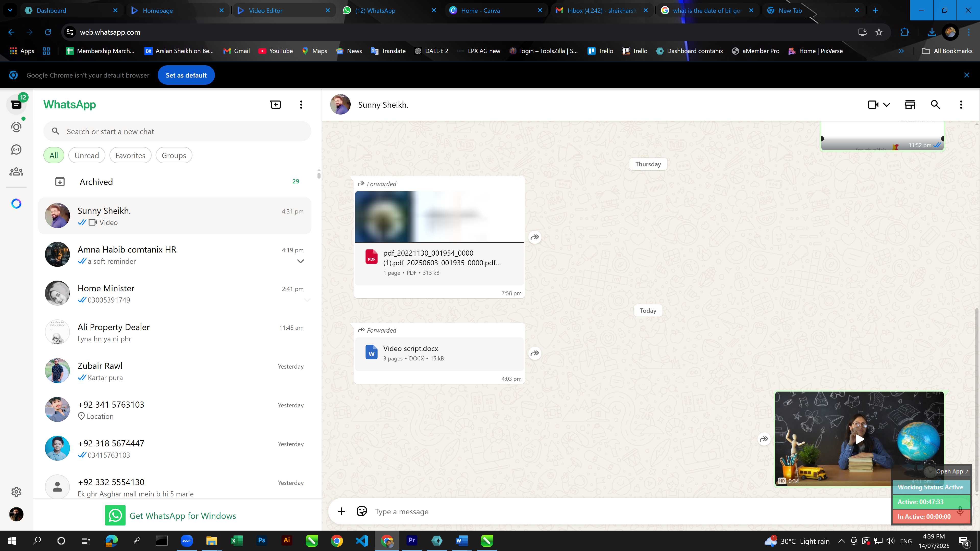Open the Gmail bookmark
The image size is (980, 551).
click(x=236, y=51)
